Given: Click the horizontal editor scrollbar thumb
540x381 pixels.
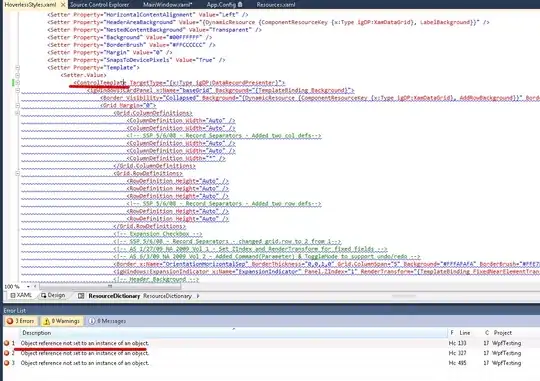Looking at the screenshot, I should 110,286.
